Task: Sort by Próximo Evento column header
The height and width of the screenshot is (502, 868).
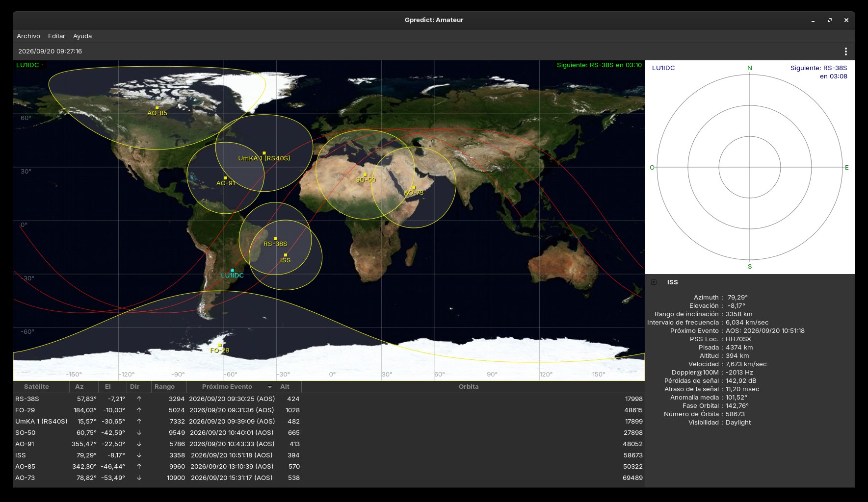Action: click(x=232, y=387)
